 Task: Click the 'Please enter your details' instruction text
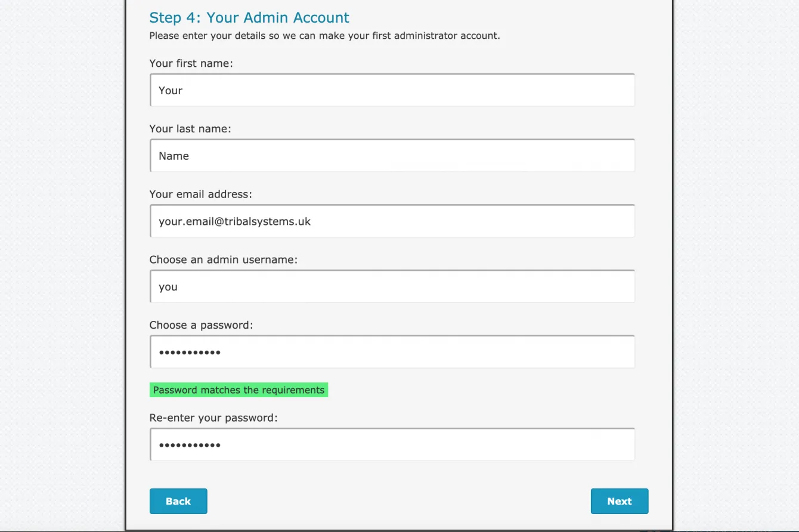pyautogui.click(x=324, y=36)
